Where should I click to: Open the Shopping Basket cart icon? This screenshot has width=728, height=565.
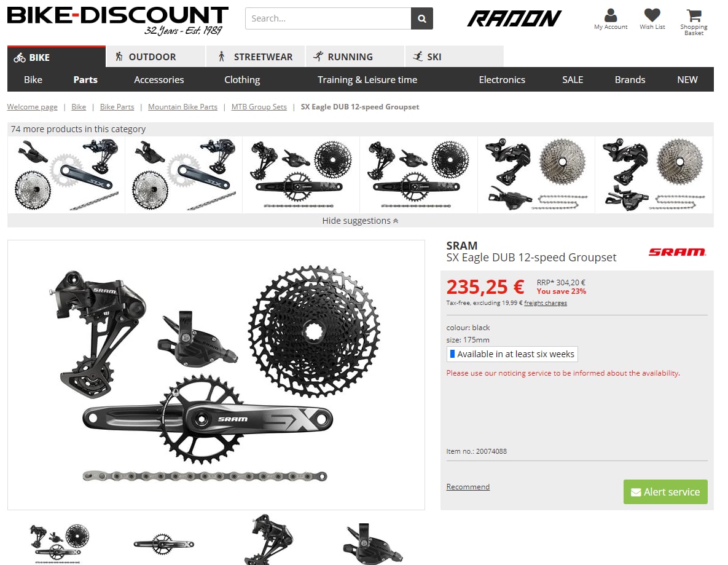pyautogui.click(x=694, y=22)
